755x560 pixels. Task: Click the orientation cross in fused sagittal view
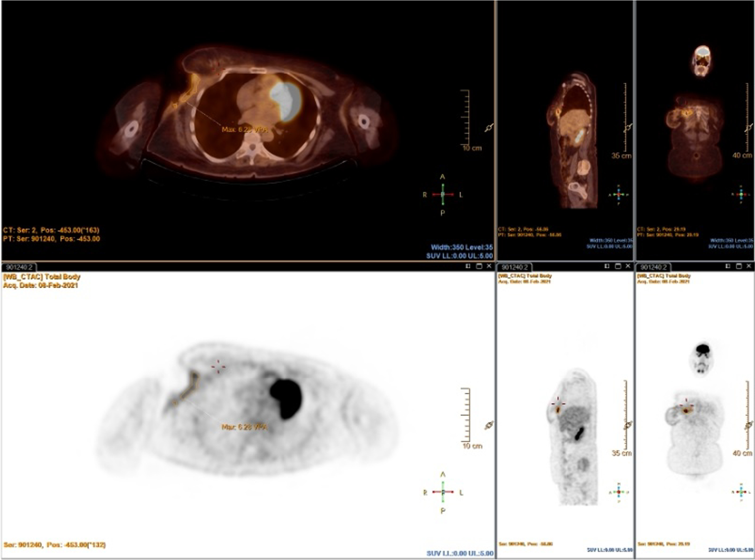point(619,194)
